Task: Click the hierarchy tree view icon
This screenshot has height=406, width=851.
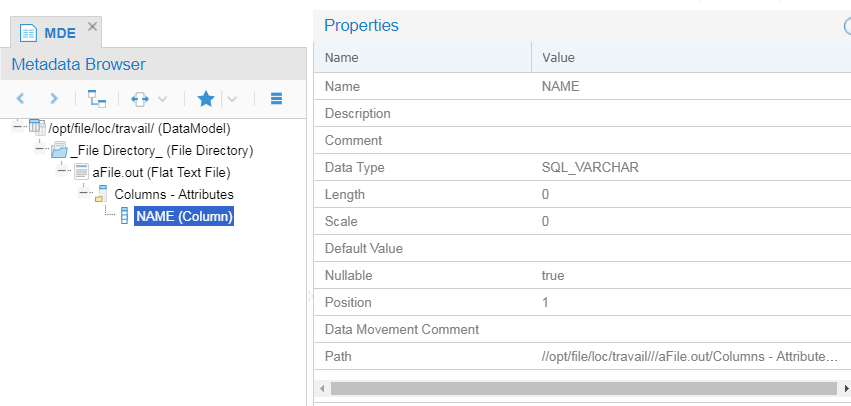Action: (96, 99)
